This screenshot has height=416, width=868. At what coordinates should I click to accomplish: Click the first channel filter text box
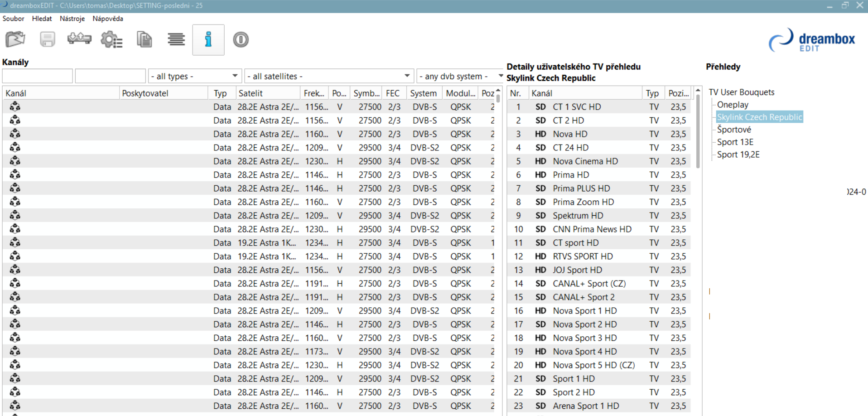point(38,76)
